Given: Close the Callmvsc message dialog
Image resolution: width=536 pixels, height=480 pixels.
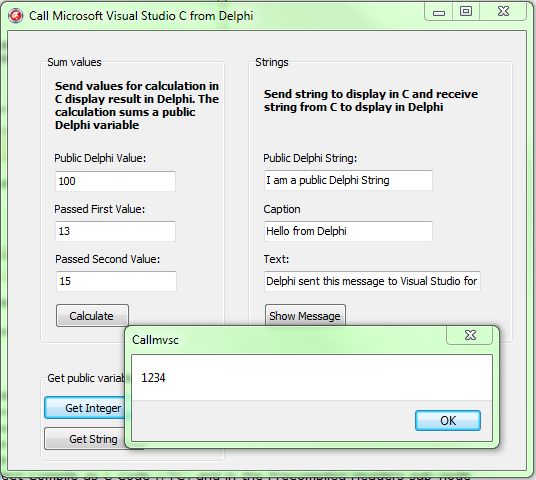Looking at the screenshot, I should (x=470, y=335).
